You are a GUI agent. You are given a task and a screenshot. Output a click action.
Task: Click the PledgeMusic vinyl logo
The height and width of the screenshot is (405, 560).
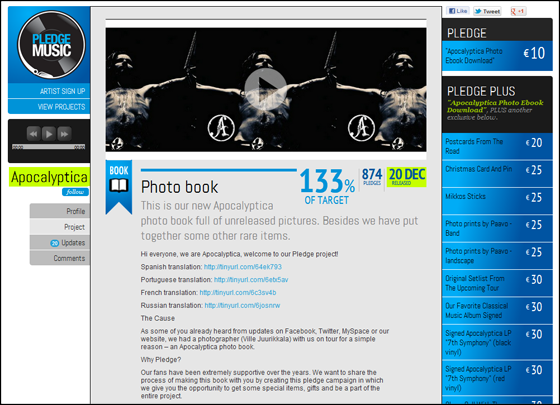(51, 45)
